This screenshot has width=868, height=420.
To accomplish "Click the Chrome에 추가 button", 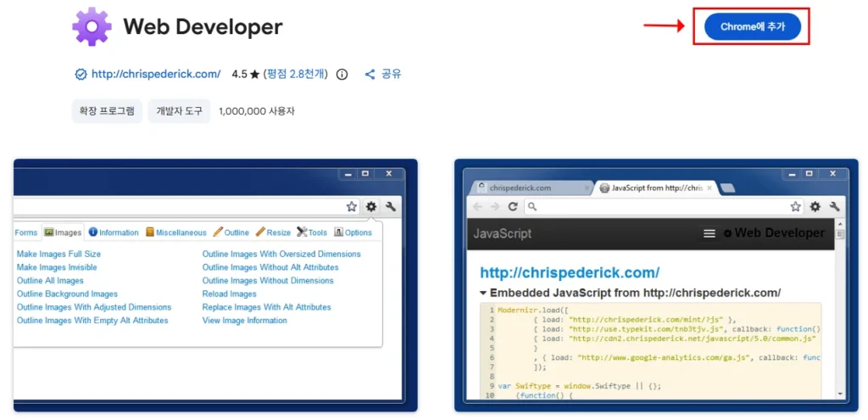I will click(x=753, y=26).
